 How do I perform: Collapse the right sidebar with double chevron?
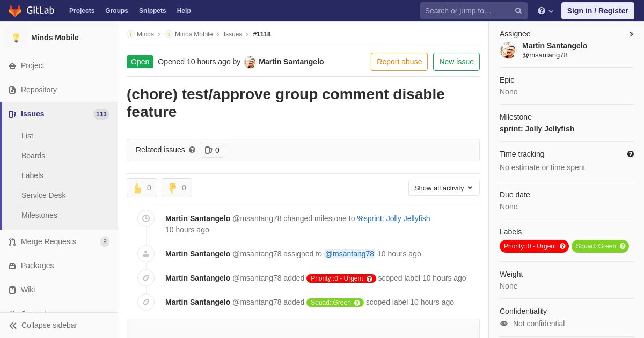click(631, 34)
